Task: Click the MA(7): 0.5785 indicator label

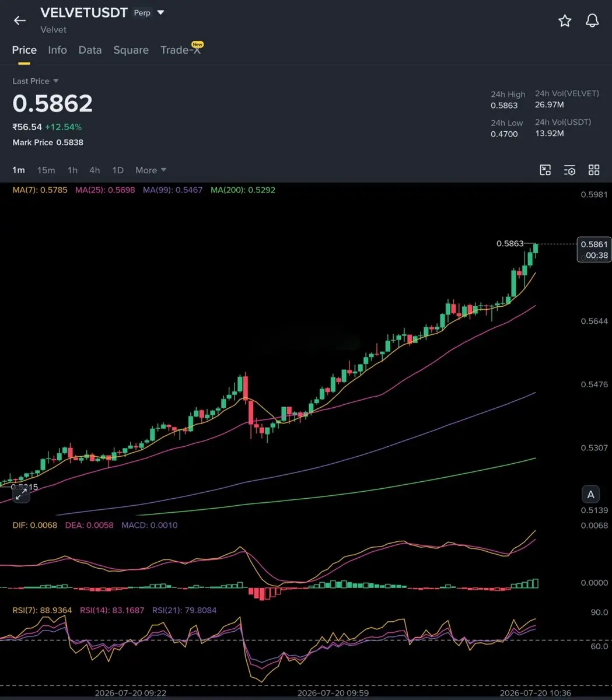Action: click(x=40, y=190)
